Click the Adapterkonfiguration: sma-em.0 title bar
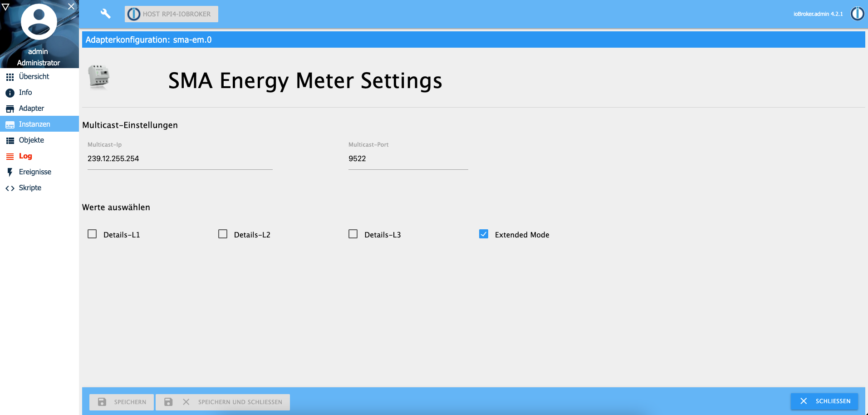Screen dimensions: 868x415 tap(473, 40)
